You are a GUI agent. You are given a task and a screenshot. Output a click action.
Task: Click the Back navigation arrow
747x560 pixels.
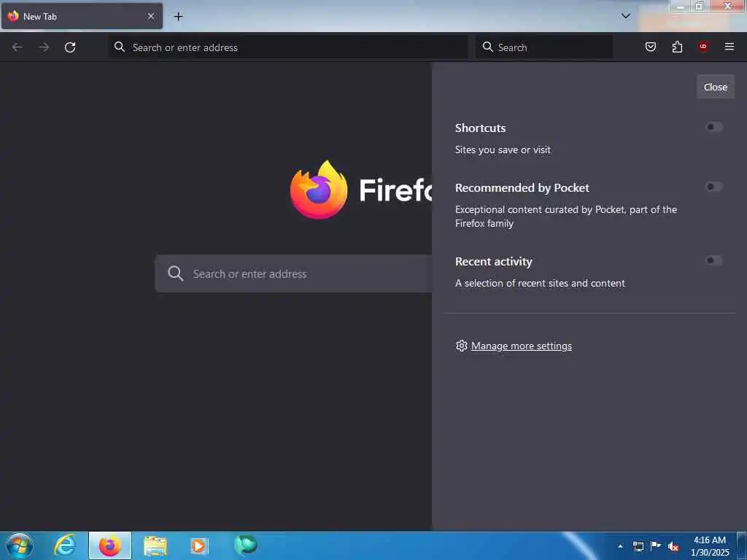18,47
